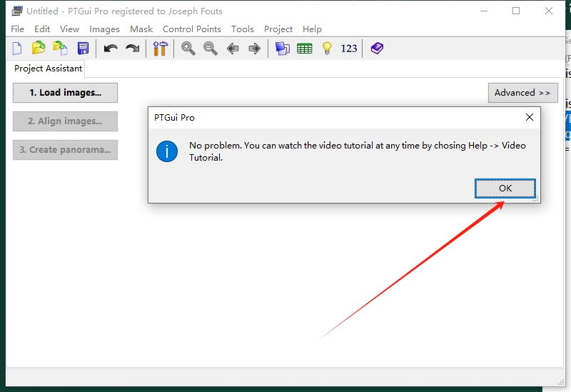Click the 123 numeric transform icon

tap(349, 49)
